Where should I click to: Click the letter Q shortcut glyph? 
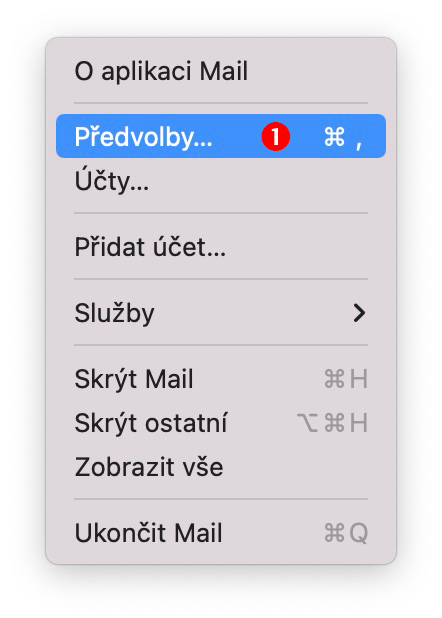(358, 534)
